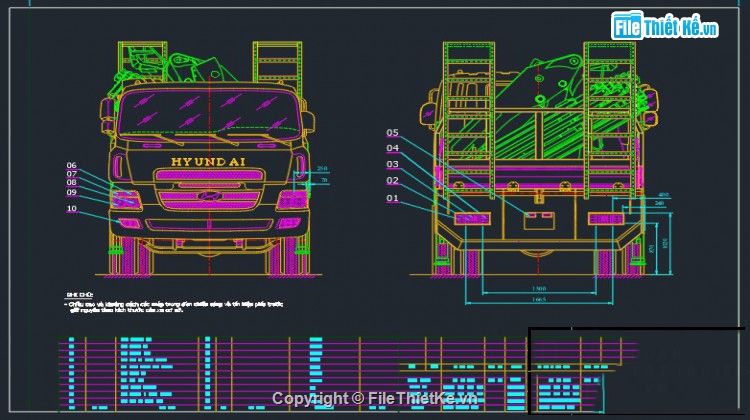Click the 1300 dimension text
This screenshot has width=750, height=420.
[539, 289]
